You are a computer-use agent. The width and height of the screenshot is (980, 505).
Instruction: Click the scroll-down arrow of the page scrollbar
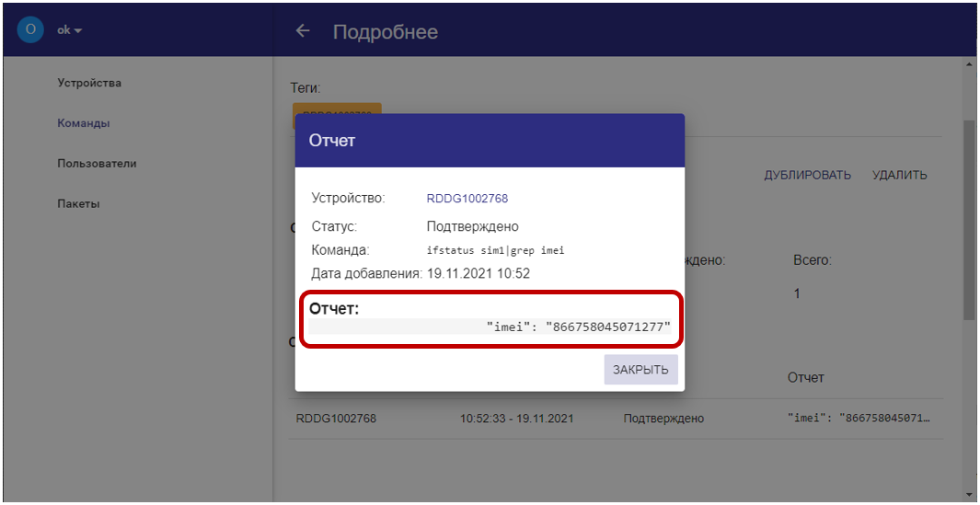[969, 493]
